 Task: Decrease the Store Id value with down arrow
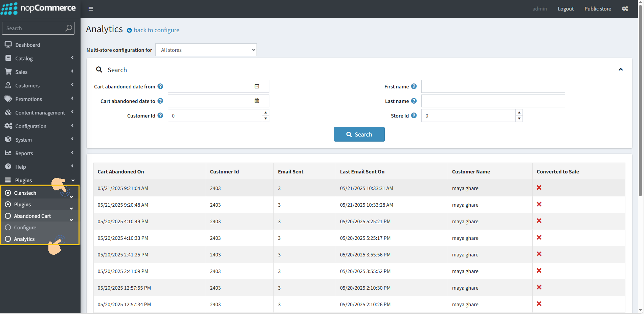(519, 119)
